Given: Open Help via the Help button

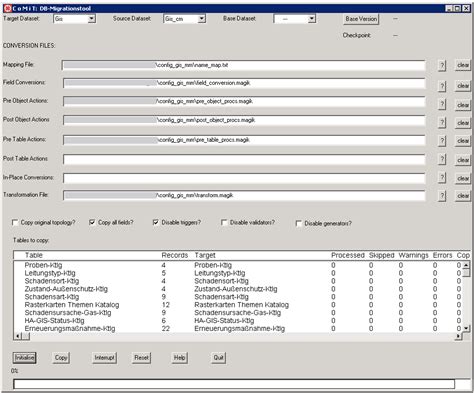Looking at the screenshot, I should pyautogui.click(x=179, y=358).
